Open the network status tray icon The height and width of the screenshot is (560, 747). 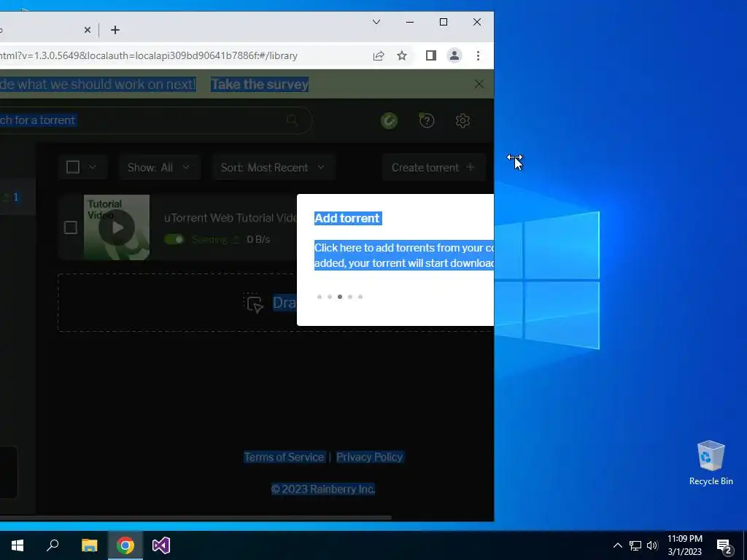635,545
